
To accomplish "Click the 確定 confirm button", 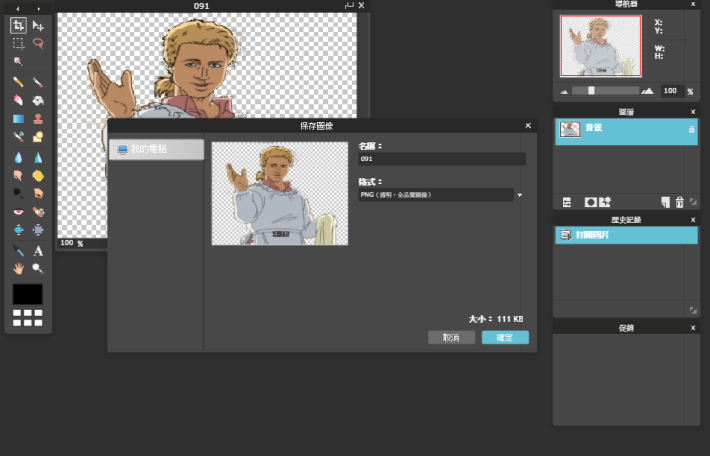I will [x=505, y=337].
